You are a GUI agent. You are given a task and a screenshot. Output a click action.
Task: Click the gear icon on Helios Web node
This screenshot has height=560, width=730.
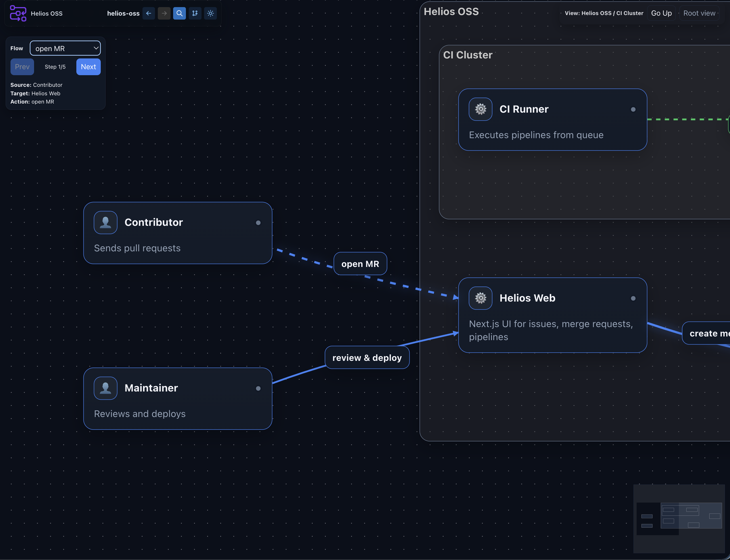[x=480, y=298]
